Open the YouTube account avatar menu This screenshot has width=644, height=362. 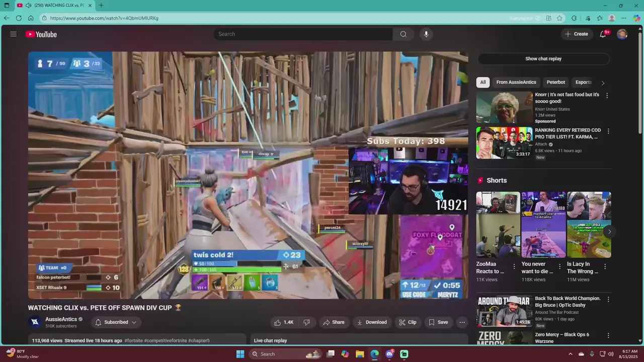pyautogui.click(x=622, y=34)
